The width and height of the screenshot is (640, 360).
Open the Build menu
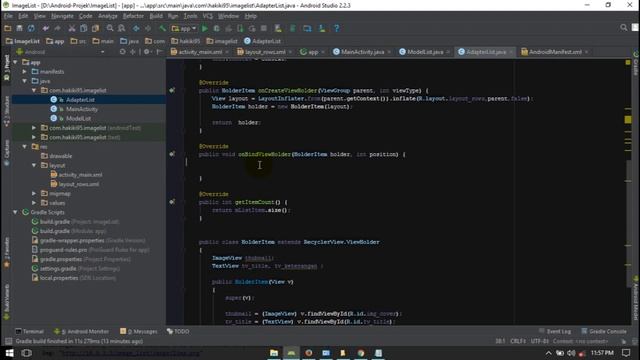point(156,16)
